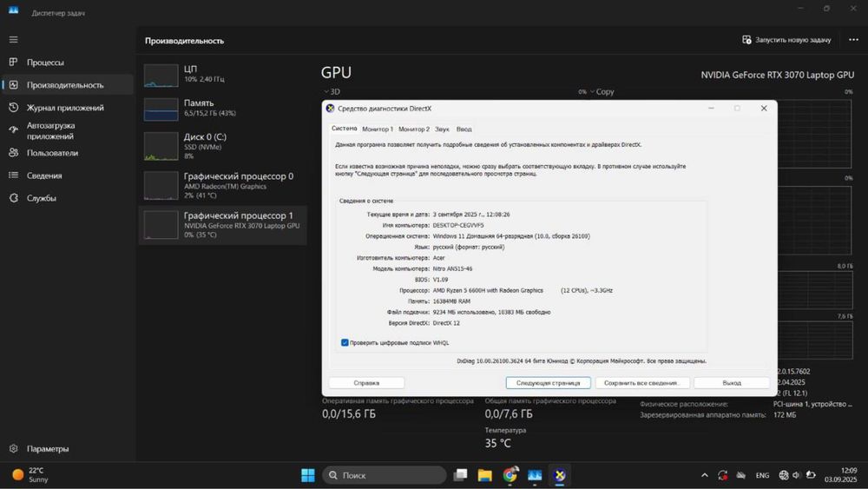The image size is (868, 489).
Task: Select GPU 1 NVIDIA RTX 3070 item
Action: click(x=222, y=225)
